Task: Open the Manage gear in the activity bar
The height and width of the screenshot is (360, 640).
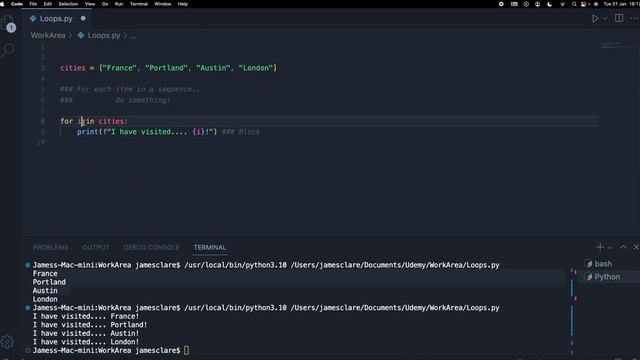Action: pyautogui.click(x=7, y=342)
